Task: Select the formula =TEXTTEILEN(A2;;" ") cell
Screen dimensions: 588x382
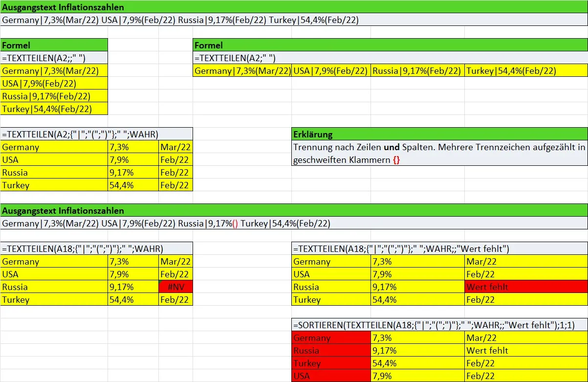Action: point(54,58)
